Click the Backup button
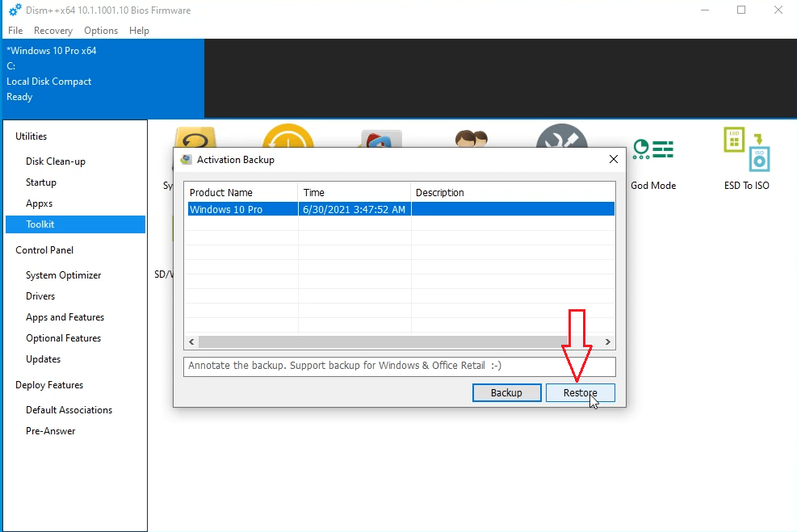 coord(507,393)
